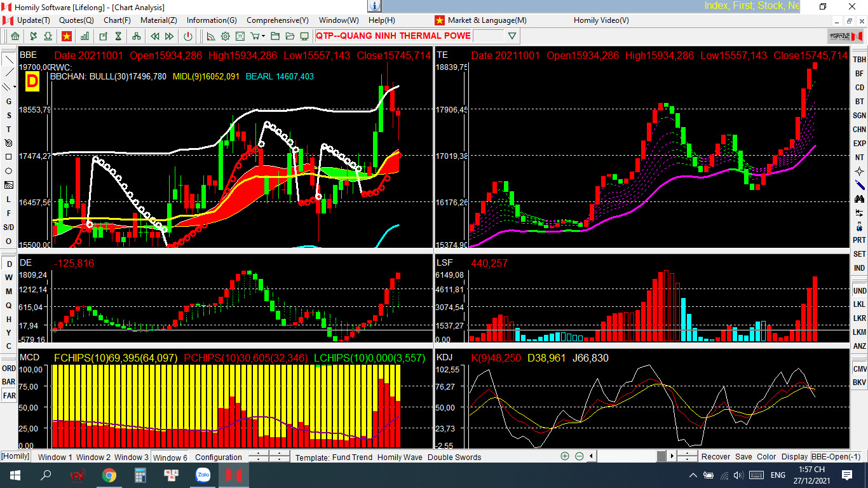Image resolution: width=868 pixels, height=488 pixels.
Task: Expand the parallel lines tool dropdown
Action: [x=14, y=88]
